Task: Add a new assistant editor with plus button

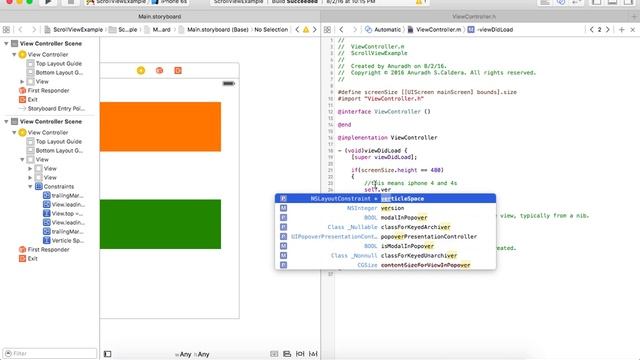Action: coord(622,30)
